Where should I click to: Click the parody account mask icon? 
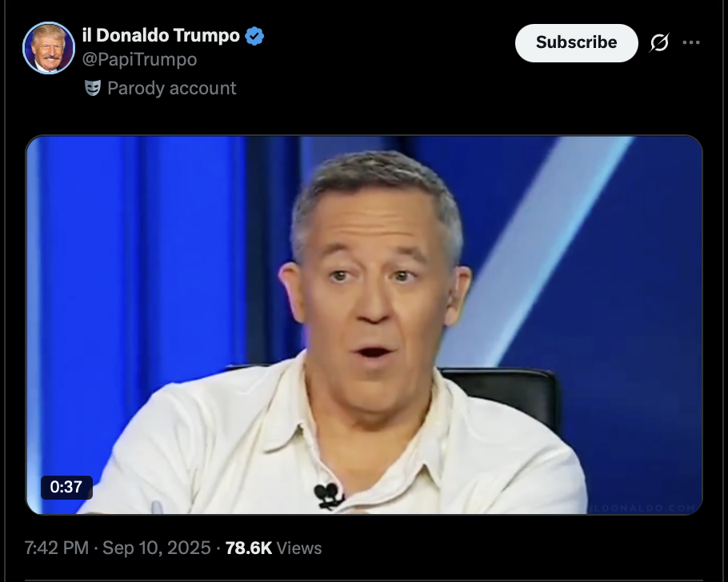tap(93, 88)
